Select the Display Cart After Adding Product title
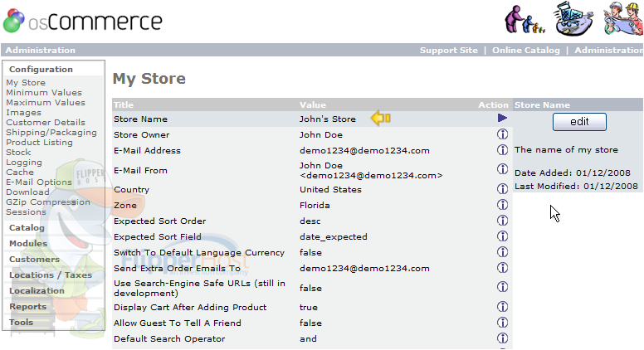Viewport: 644px width, 350px height. 190,308
